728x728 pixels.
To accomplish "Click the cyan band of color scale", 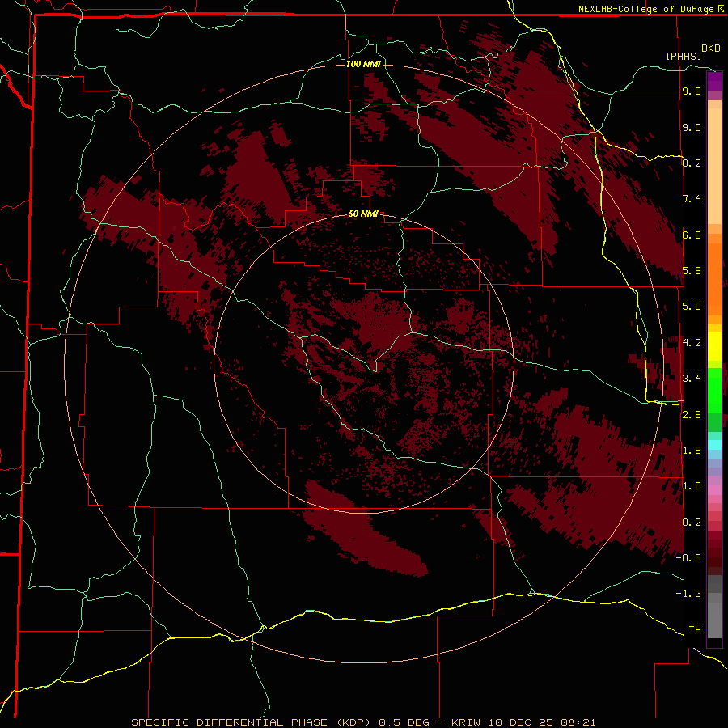I will (x=714, y=445).
